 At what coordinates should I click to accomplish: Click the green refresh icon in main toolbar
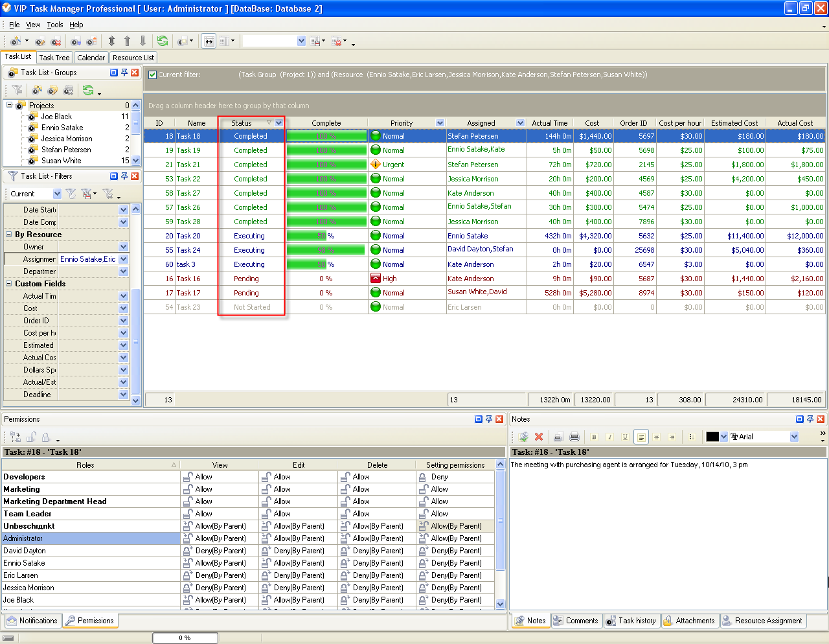pyautogui.click(x=162, y=41)
